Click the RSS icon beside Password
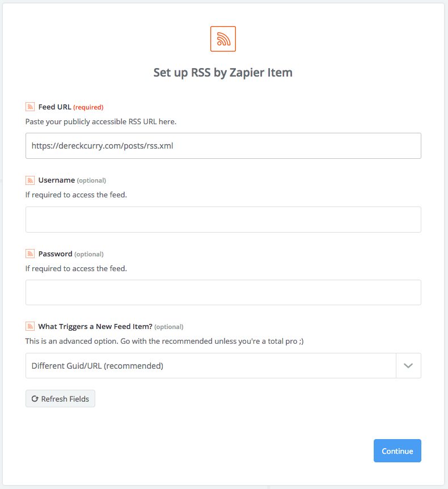The height and width of the screenshot is (489, 448). click(x=30, y=254)
